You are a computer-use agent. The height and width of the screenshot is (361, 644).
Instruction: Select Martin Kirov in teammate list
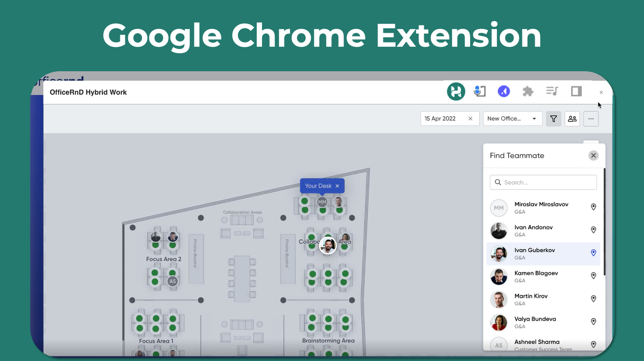(x=543, y=299)
